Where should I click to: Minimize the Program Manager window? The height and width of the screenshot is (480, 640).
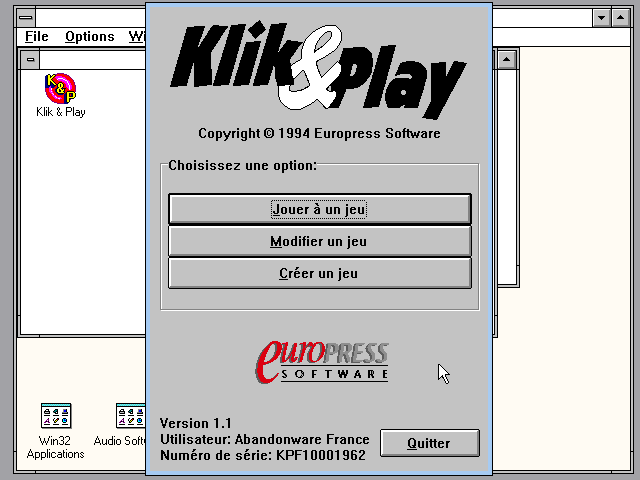601,17
